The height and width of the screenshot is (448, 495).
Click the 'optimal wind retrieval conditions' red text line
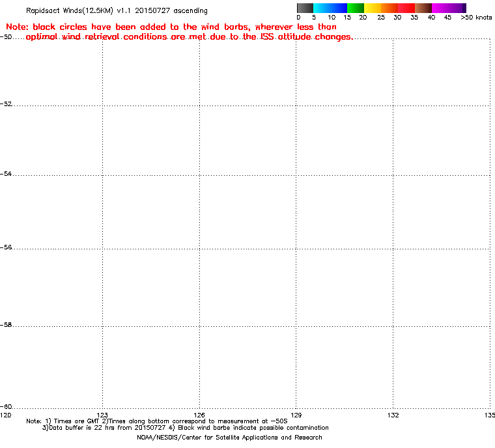pos(189,37)
